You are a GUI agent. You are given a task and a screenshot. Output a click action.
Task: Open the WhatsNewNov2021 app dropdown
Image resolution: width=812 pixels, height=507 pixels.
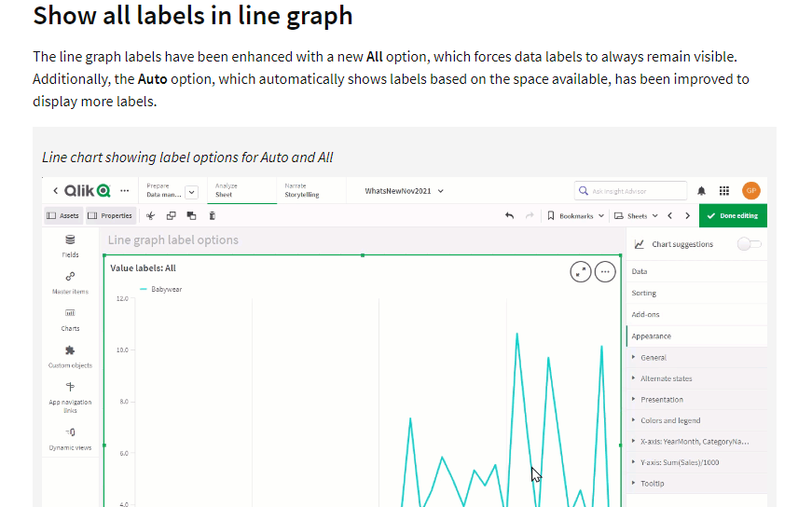[404, 191]
